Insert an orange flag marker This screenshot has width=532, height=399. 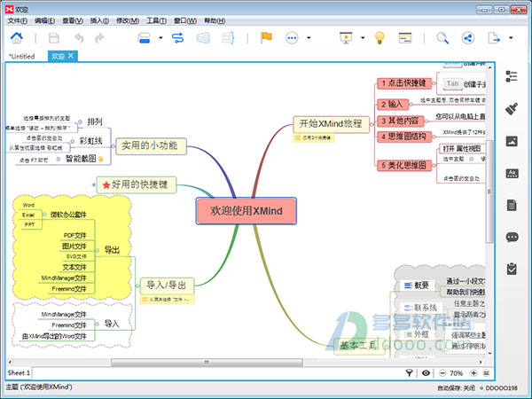266,37
